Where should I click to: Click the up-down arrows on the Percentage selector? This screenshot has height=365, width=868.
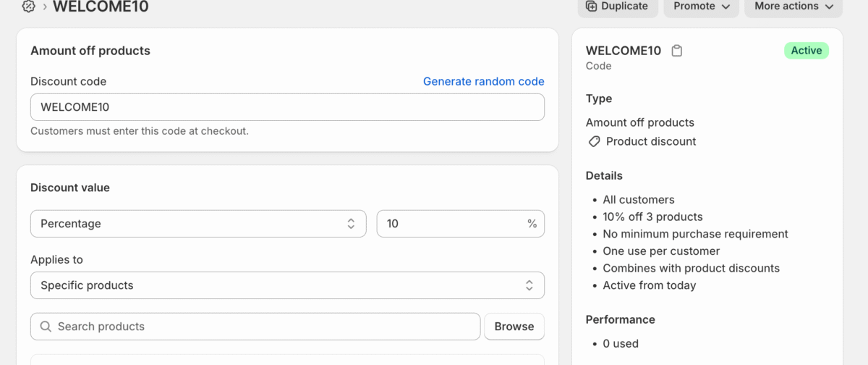tap(351, 224)
